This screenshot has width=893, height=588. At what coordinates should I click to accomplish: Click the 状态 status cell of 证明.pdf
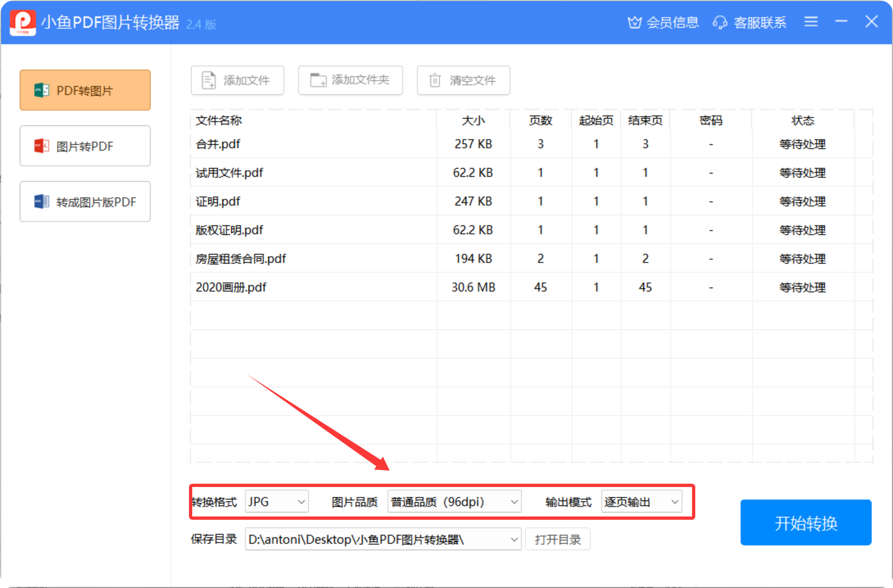pyautogui.click(x=802, y=201)
